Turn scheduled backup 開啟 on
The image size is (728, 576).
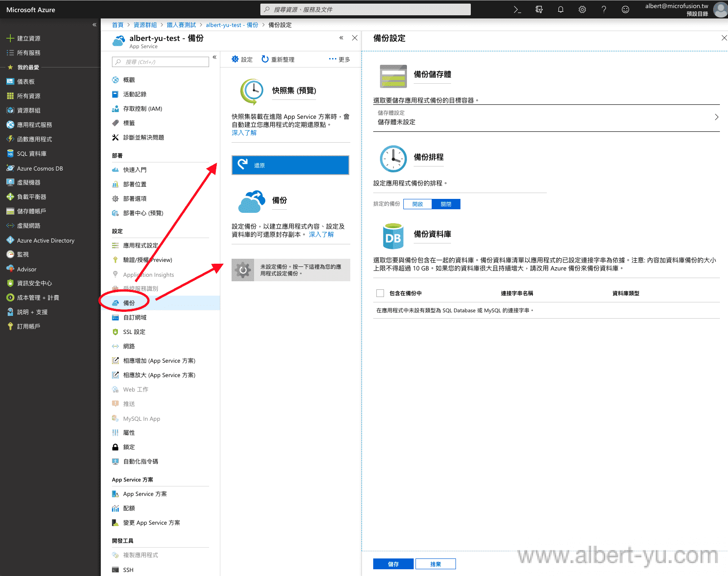[x=418, y=204]
